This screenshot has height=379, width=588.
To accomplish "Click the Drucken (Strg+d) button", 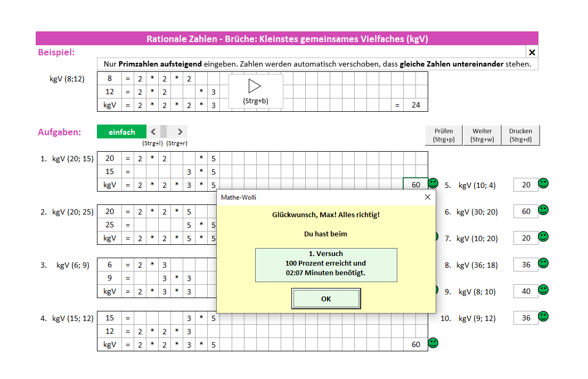I will [520, 135].
